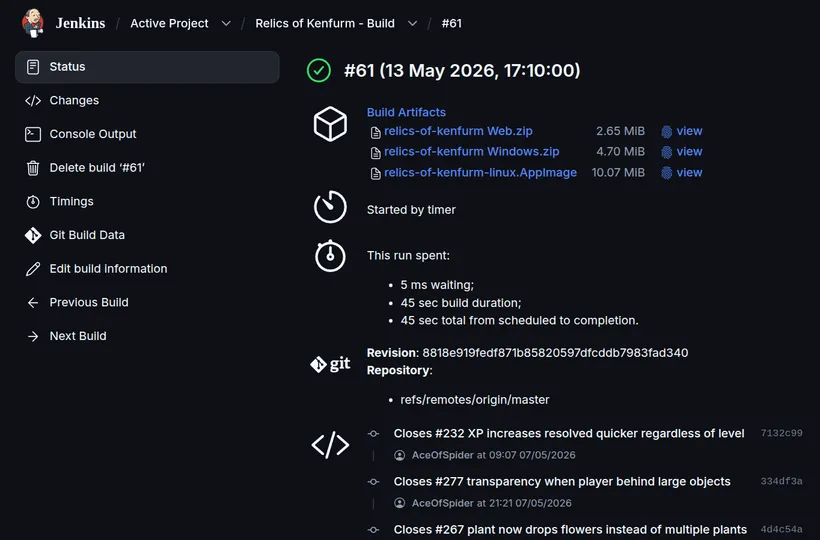Click the pencil edit icon

[x=33, y=269]
